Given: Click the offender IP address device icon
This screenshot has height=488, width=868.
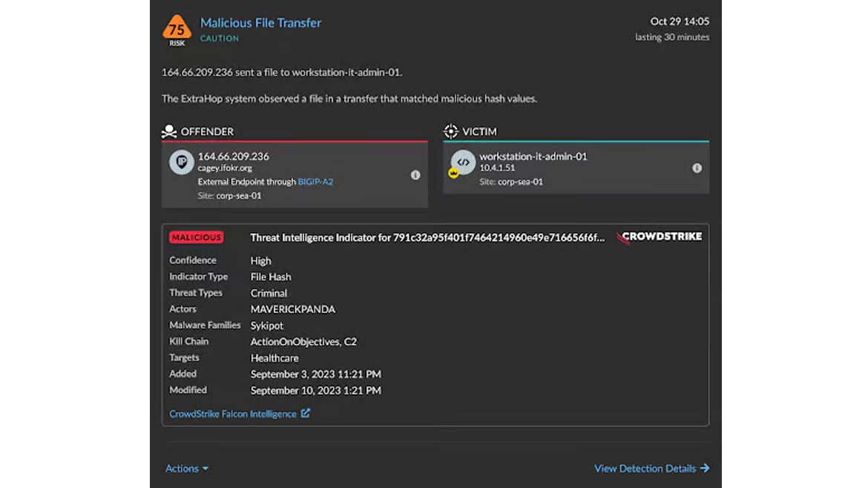Looking at the screenshot, I should pyautogui.click(x=181, y=162).
